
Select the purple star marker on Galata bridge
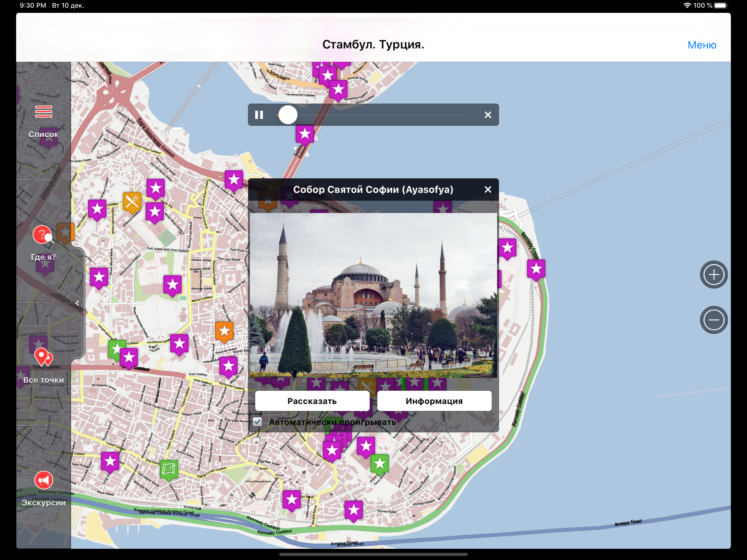(305, 135)
